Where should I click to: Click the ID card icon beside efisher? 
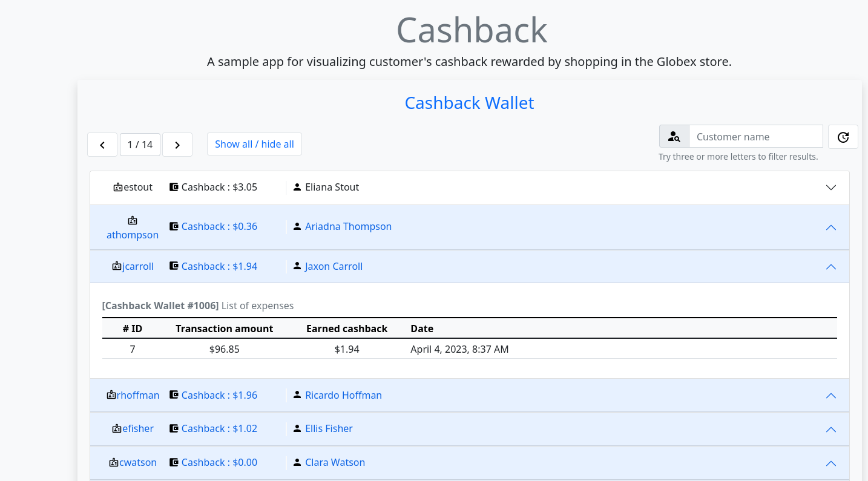pyautogui.click(x=117, y=428)
